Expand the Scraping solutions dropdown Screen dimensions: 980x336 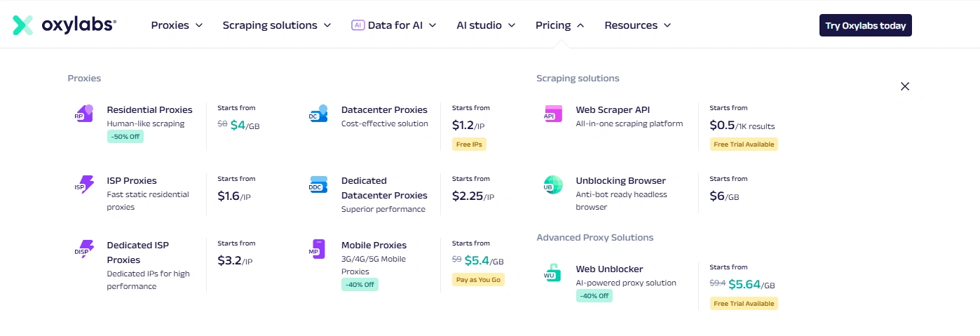(276, 25)
